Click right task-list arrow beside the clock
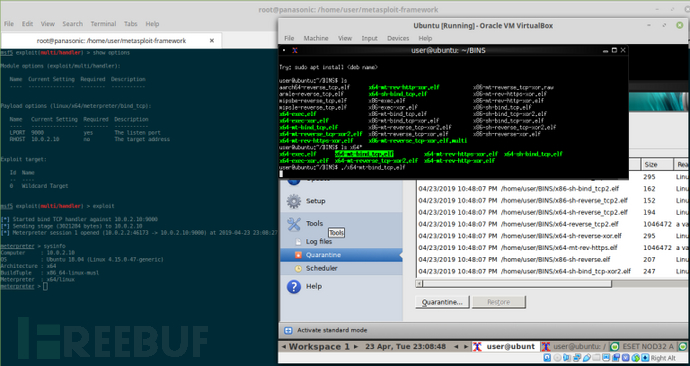Viewport: 690px width, 366px height. [466, 347]
